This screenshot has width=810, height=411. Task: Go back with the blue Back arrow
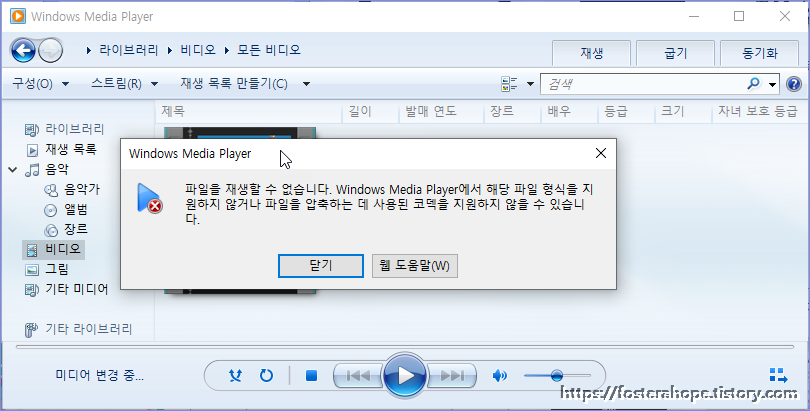tap(23, 51)
